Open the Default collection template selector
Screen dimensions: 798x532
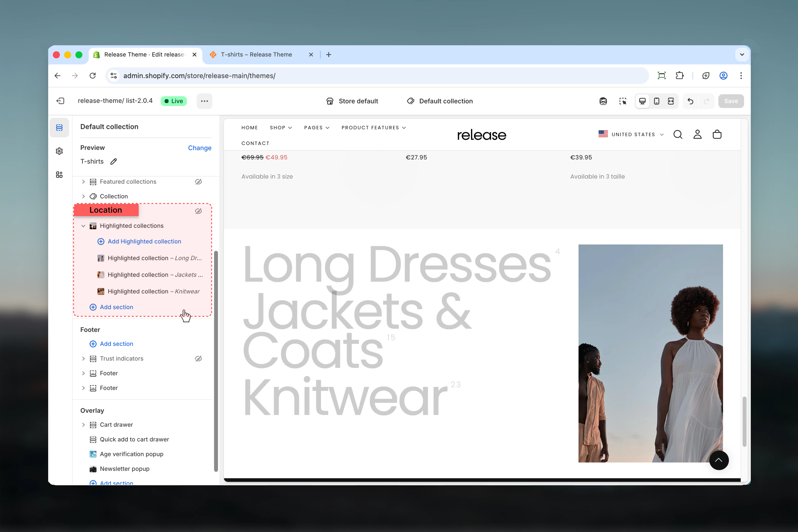click(x=440, y=101)
